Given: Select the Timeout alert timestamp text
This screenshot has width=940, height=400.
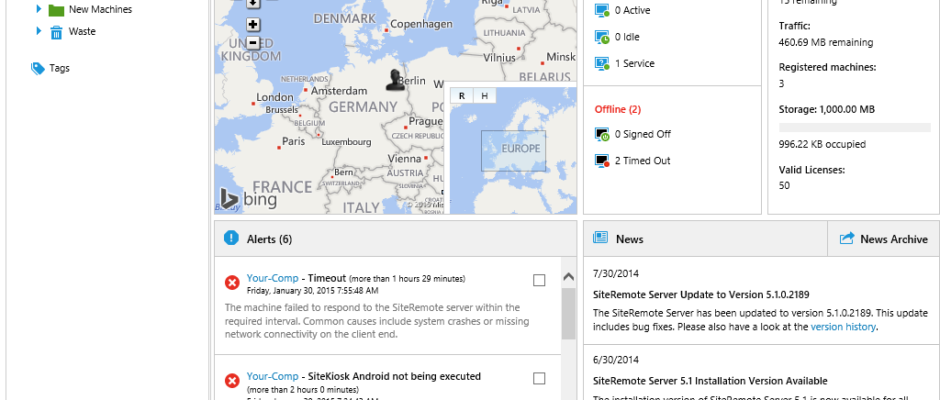Looking at the screenshot, I should pyautogui.click(x=312, y=291).
